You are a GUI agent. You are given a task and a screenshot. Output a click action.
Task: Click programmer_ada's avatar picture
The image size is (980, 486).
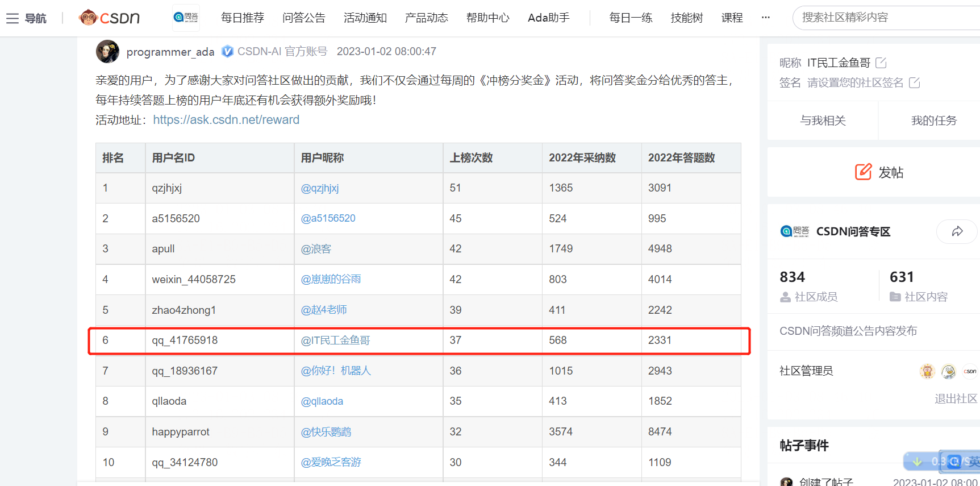point(107,51)
